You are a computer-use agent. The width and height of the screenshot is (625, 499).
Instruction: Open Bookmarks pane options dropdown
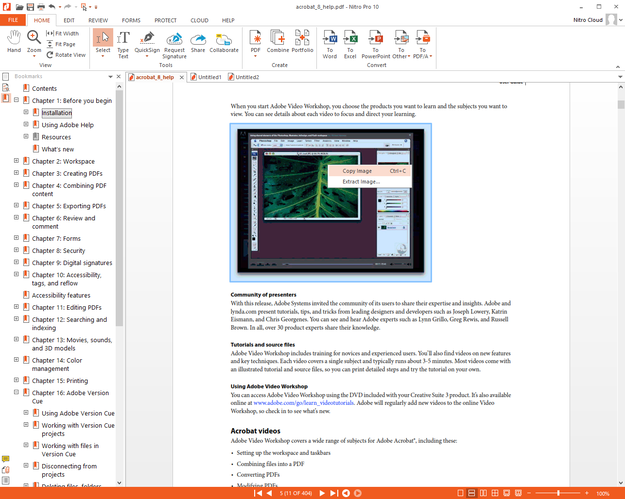click(110, 76)
